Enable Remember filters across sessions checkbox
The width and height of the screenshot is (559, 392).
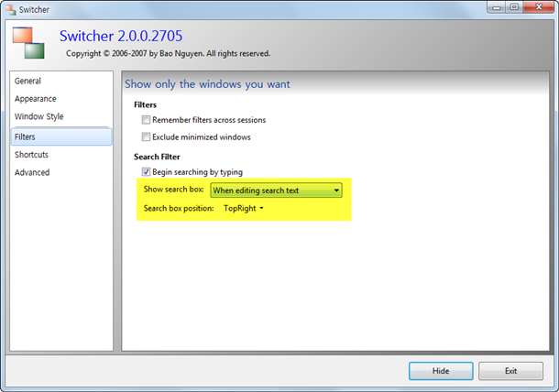tap(146, 120)
